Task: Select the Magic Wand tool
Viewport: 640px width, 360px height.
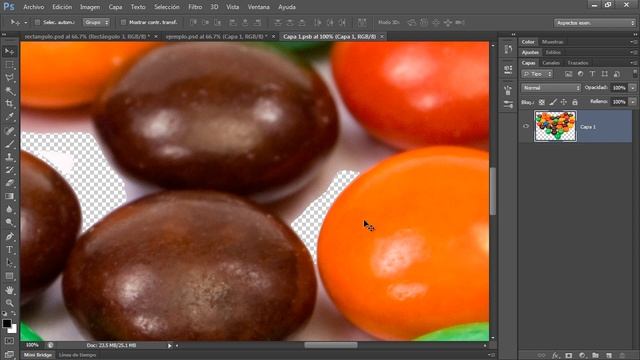Action: [9, 91]
